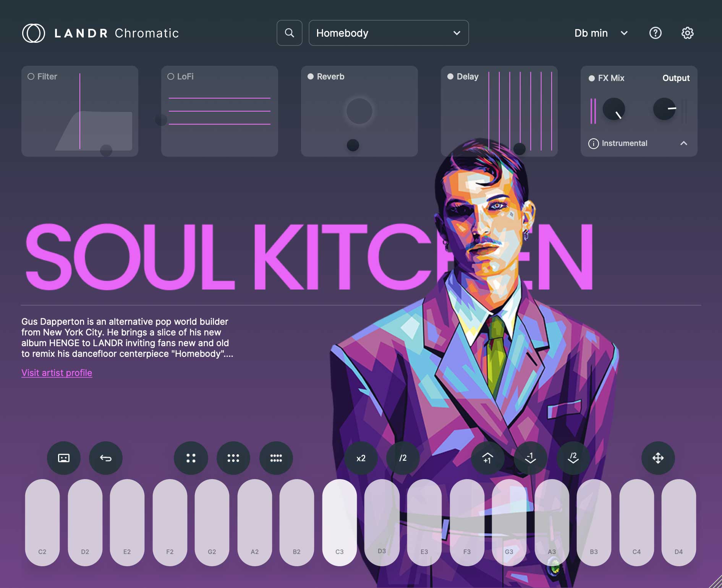The height and width of the screenshot is (588, 722).
Task: Click the Gus Dapperton description text
Action: [127, 338]
